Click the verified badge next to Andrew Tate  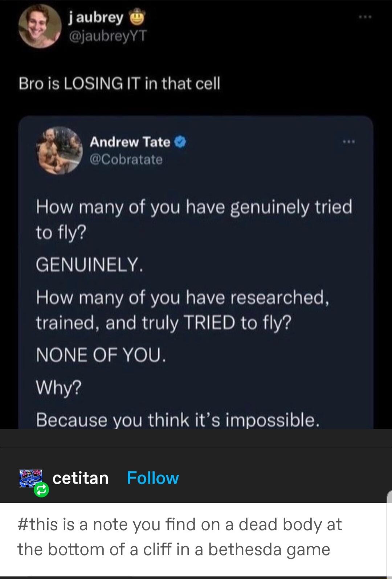point(179,143)
